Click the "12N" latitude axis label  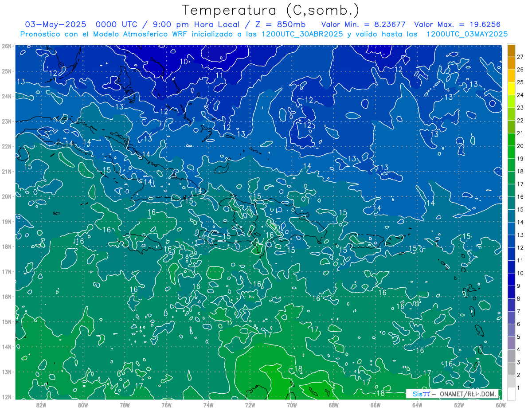click(6, 397)
